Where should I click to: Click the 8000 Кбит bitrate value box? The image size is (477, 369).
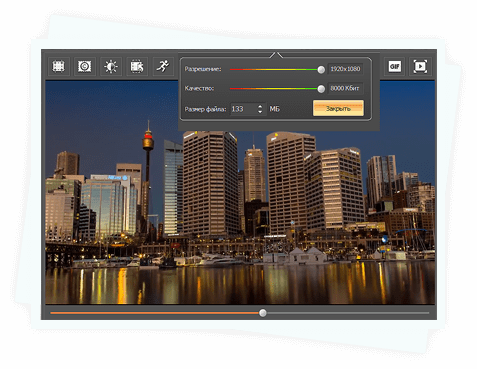click(x=345, y=88)
